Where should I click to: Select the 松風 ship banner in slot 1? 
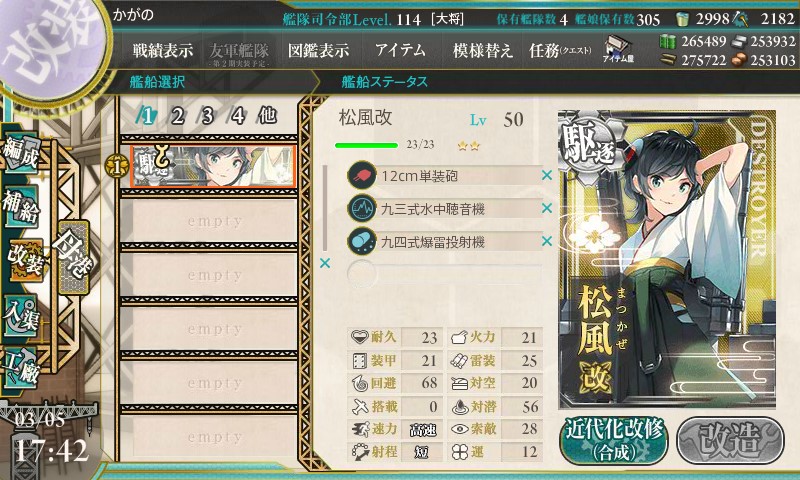(x=213, y=166)
